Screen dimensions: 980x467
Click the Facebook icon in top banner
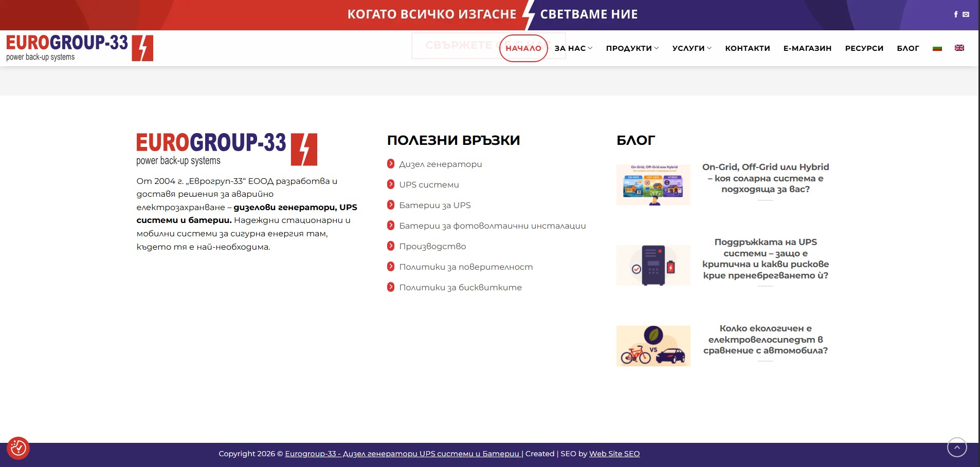[956, 14]
